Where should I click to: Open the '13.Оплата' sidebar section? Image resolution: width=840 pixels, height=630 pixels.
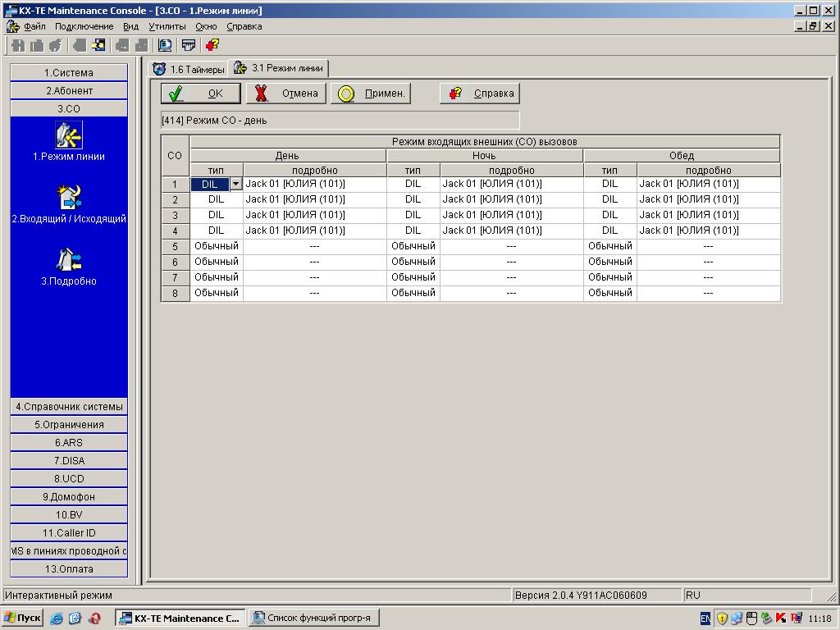[69, 569]
